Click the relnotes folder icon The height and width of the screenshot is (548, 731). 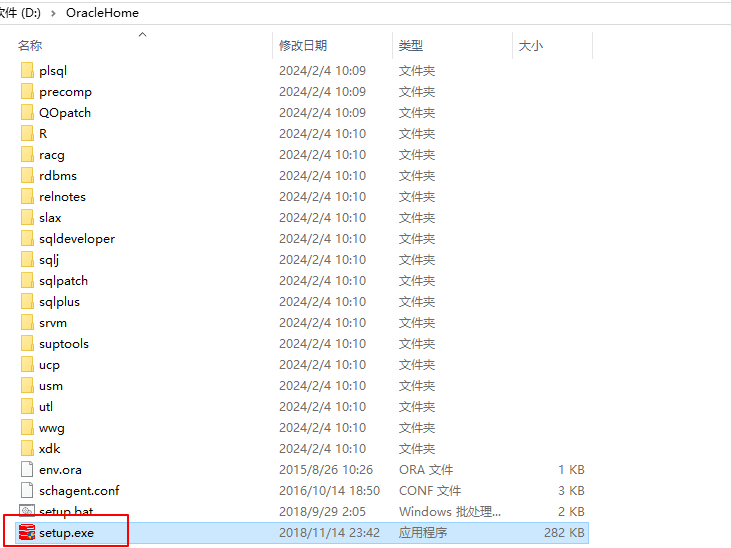coord(27,196)
